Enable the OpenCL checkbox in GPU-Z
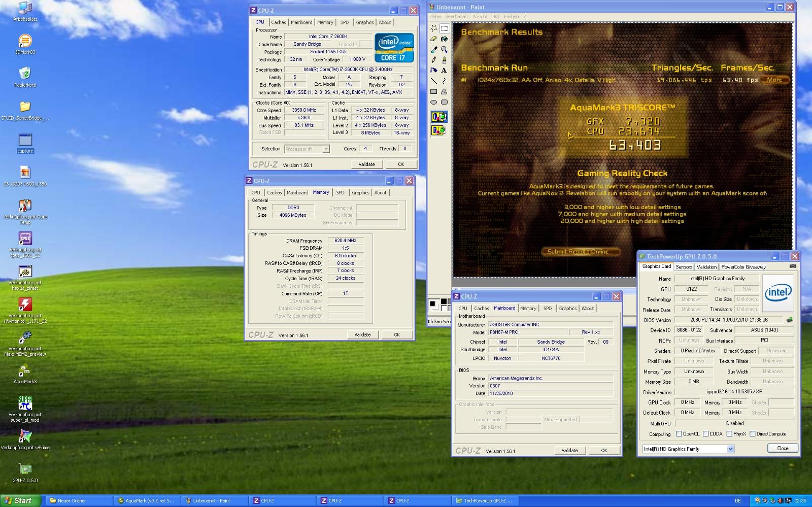Viewport: 812px width, 507px height. (x=679, y=434)
